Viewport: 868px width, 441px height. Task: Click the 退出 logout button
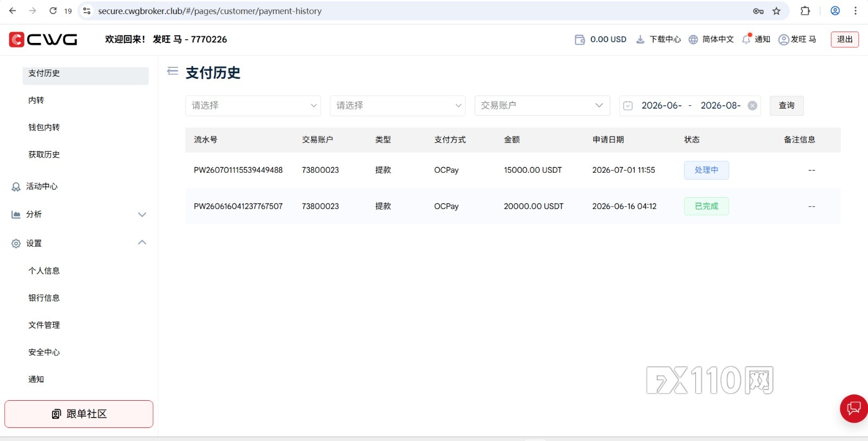coord(845,40)
